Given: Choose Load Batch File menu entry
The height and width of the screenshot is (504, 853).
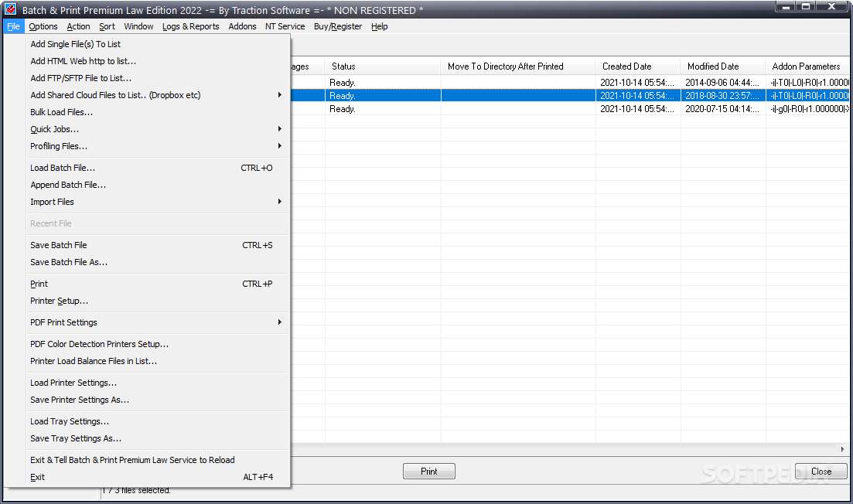Looking at the screenshot, I should (x=158, y=168).
